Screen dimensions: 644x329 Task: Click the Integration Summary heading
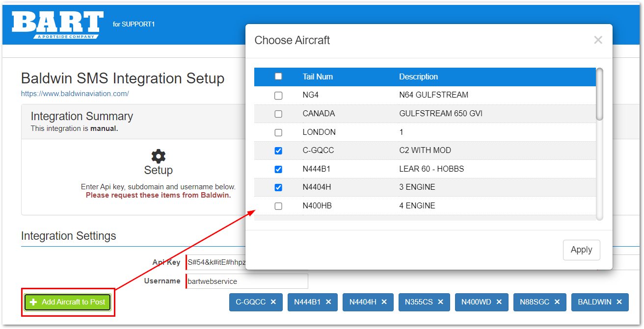(x=82, y=116)
